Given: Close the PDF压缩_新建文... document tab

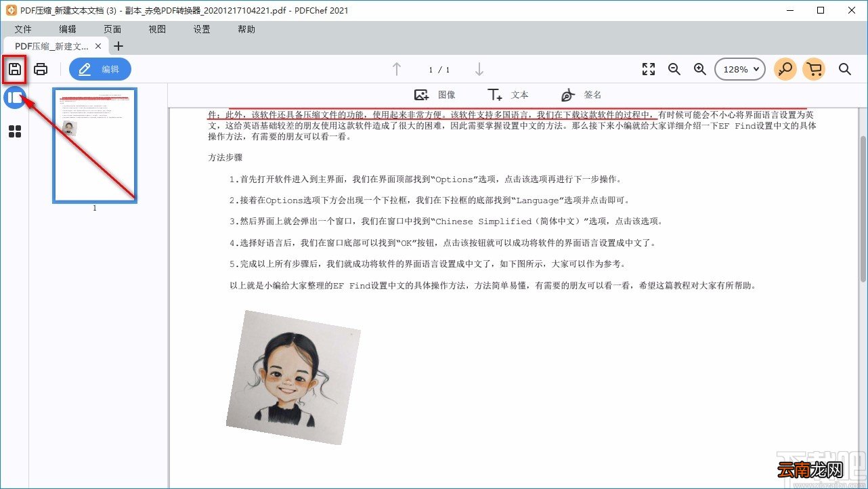Looking at the screenshot, I should 98,46.
